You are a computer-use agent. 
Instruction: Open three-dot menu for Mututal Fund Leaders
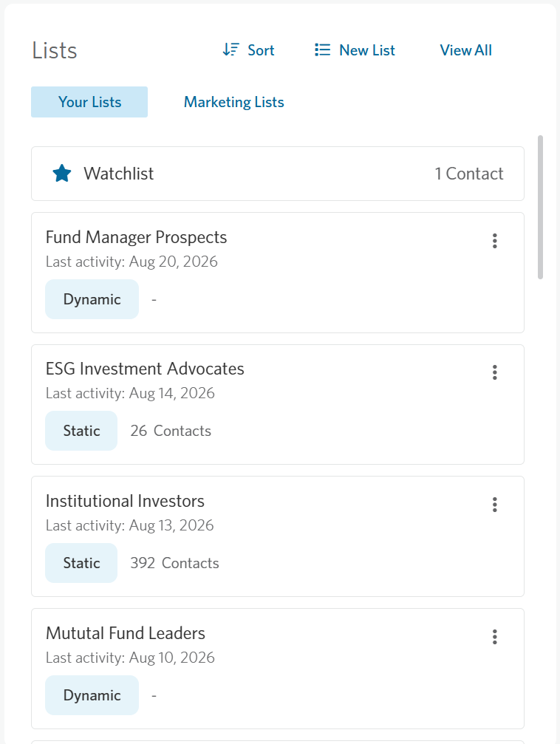coord(494,637)
